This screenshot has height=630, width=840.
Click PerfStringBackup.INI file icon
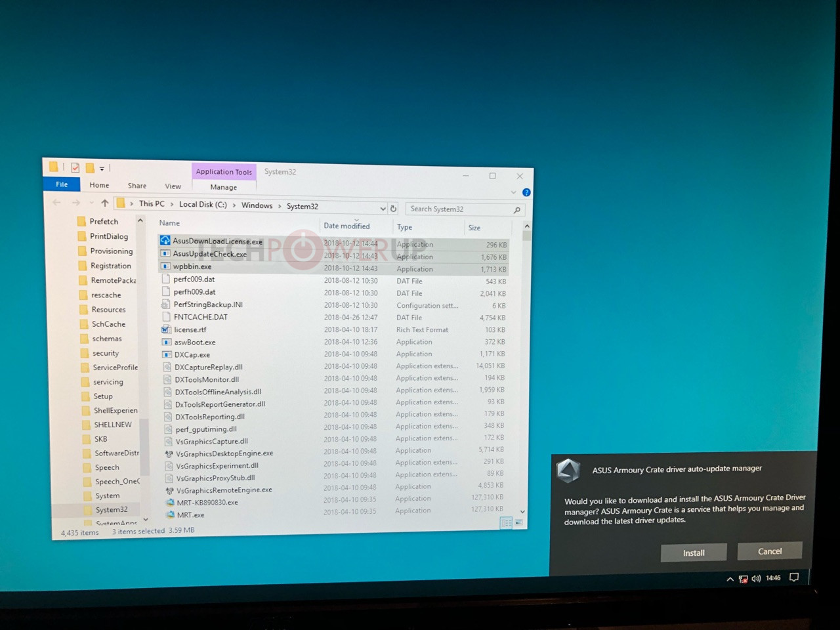(166, 304)
